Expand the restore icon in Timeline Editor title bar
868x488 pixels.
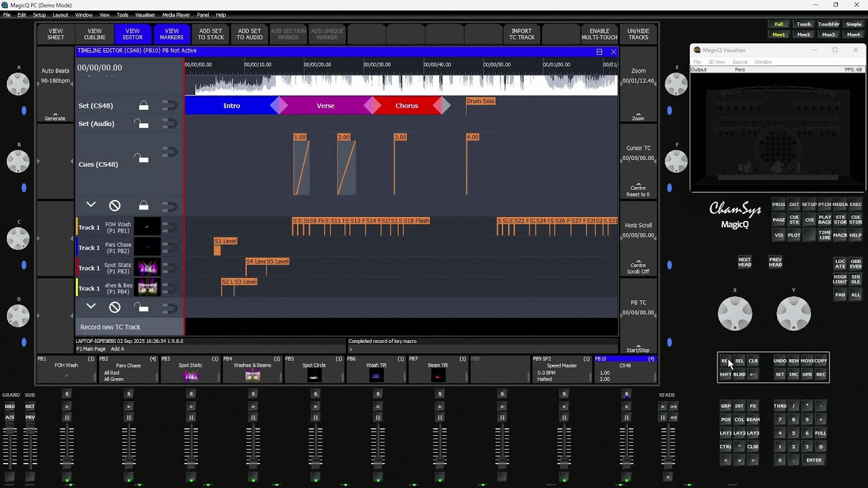599,52
